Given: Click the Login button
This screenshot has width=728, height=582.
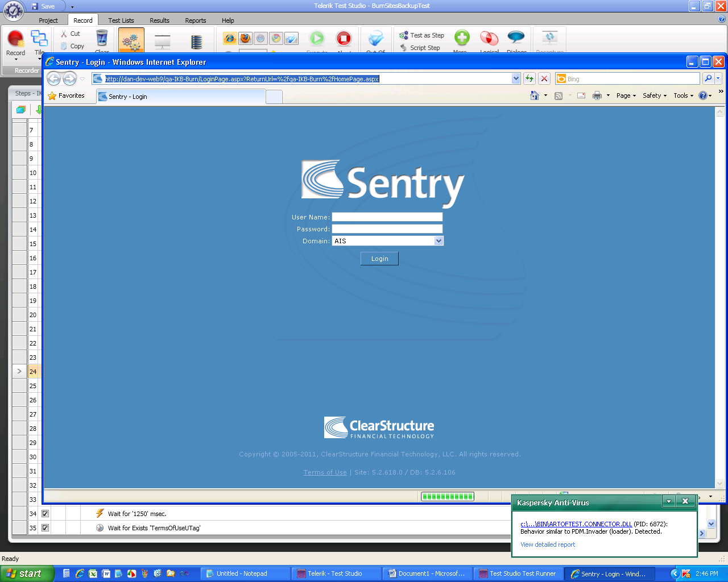Looking at the screenshot, I should [x=379, y=259].
